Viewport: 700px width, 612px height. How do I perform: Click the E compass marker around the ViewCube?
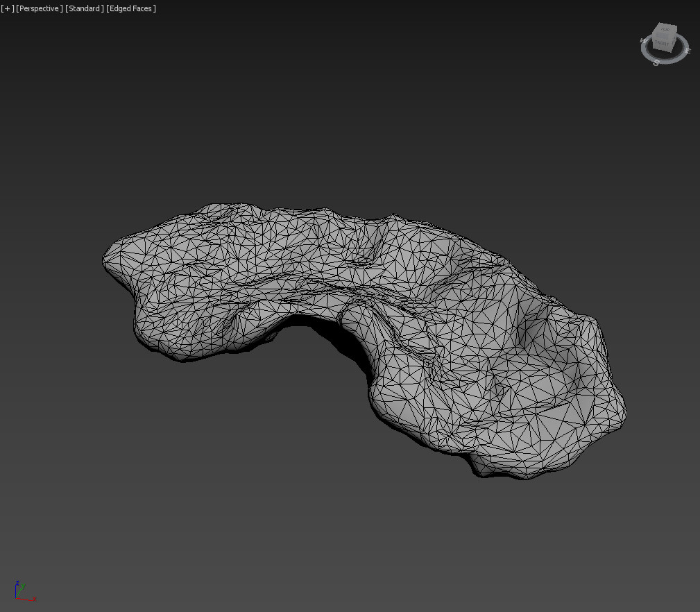(x=688, y=51)
